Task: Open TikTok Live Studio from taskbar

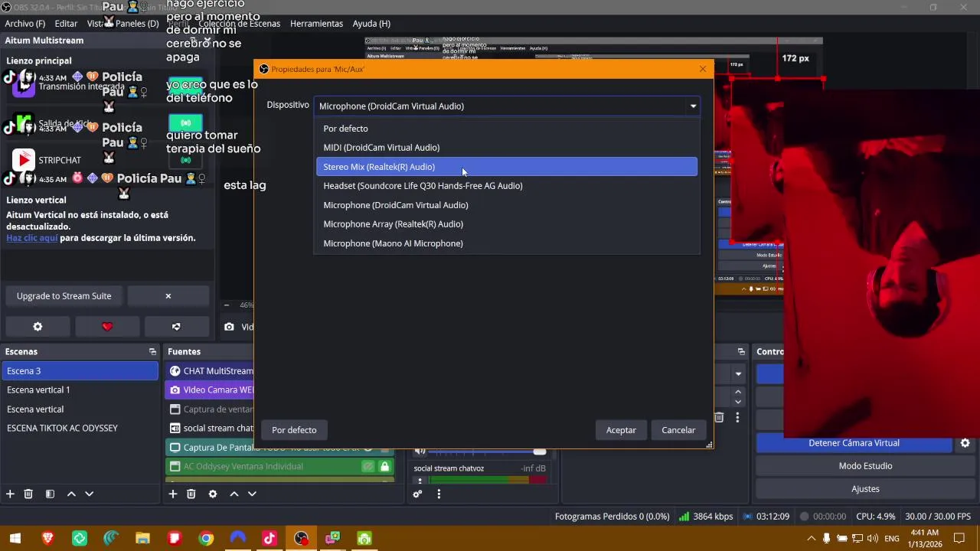Action: (269, 539)
